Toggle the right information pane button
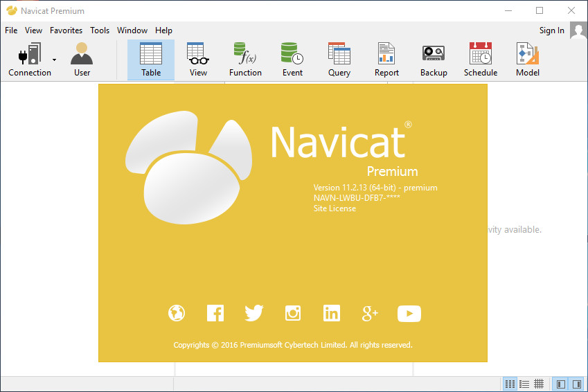This screenshot has height=392, width=588. point(577,384)
